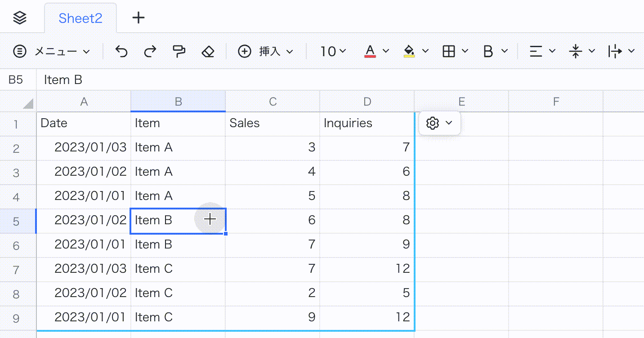Open the 挿入 insert dropdown
The image size is (644, 338).
[x=265, y=51]
